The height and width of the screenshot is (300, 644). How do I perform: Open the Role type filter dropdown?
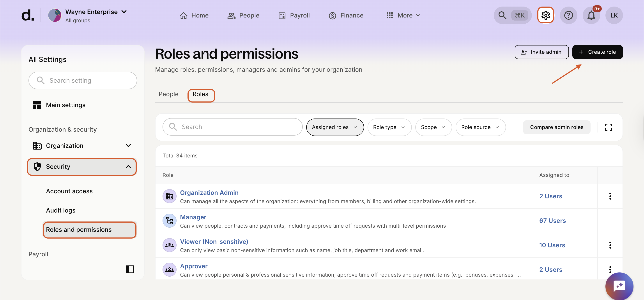[389, 127]
